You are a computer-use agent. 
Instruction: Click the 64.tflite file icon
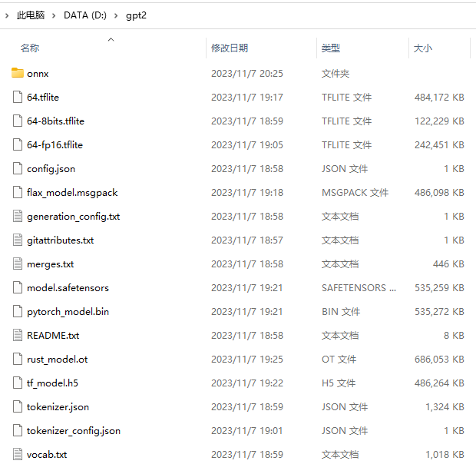[18, 97]
